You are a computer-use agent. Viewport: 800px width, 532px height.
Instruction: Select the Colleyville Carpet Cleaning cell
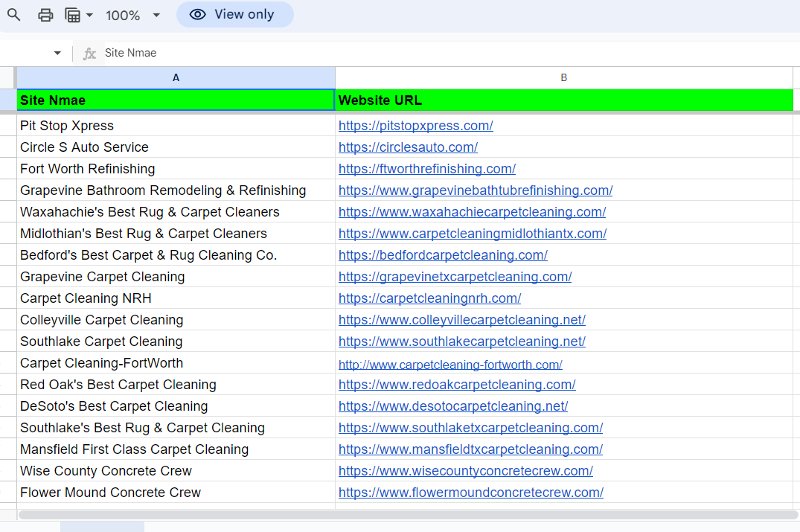[176, 320]
